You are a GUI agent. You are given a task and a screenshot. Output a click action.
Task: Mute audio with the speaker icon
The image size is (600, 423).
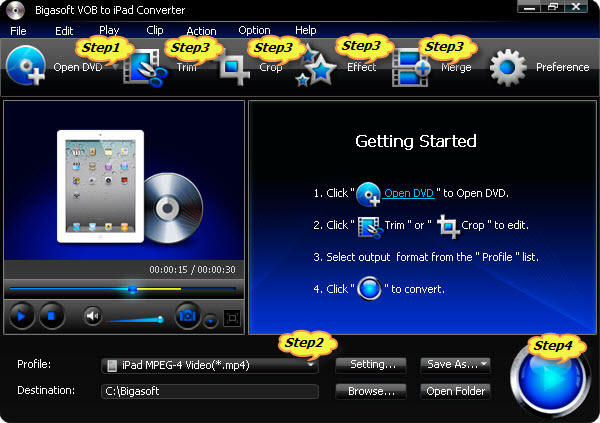pos(92,316)
